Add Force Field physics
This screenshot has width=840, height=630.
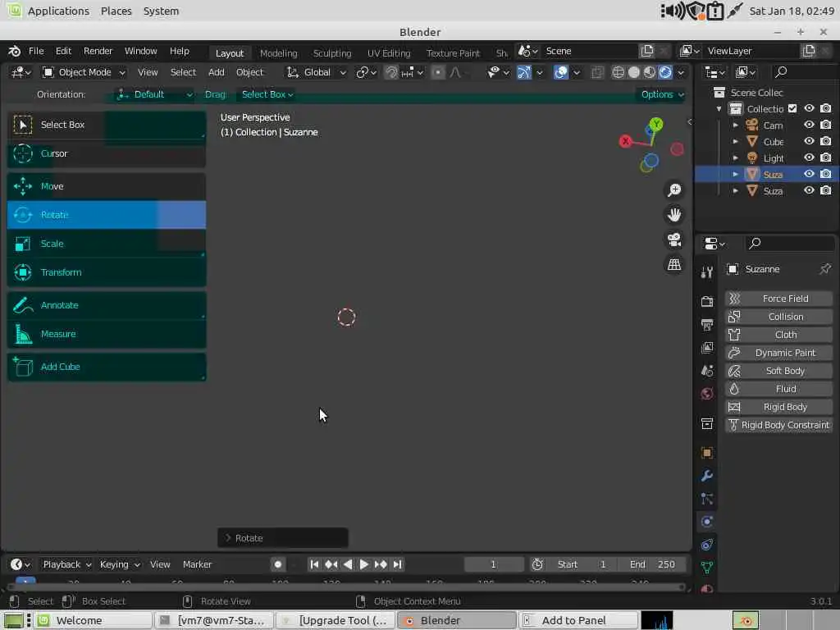[x=778, y=299]
